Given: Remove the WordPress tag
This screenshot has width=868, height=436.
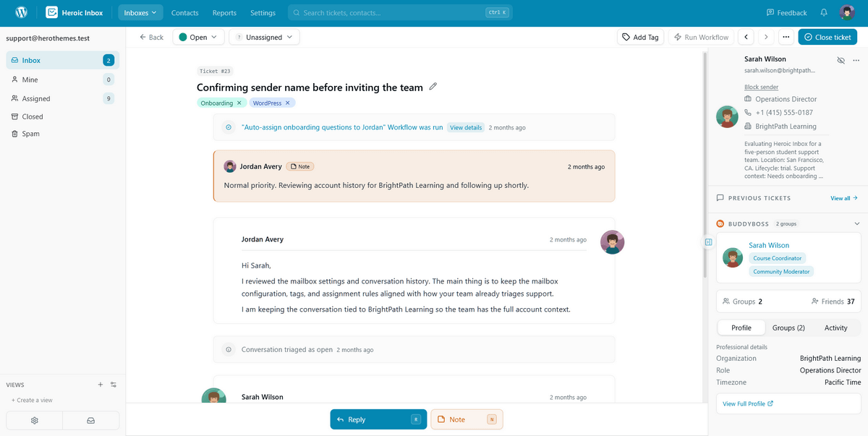Looking at the screenshot, I should [287, 103].
